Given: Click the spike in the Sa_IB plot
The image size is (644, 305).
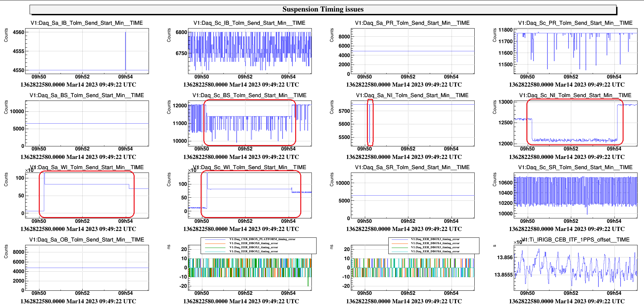Looking at the screenshot, I should [125, 51].
